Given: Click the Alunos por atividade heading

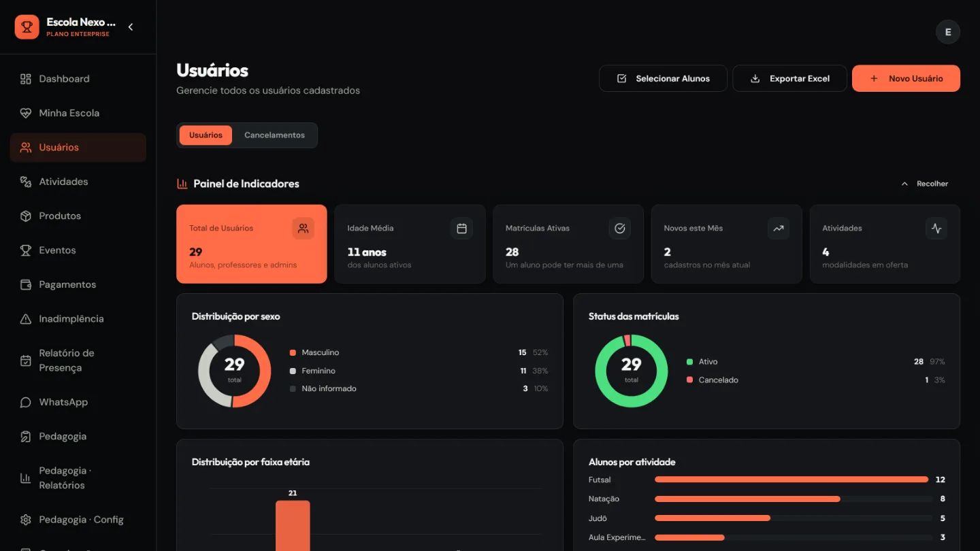Looking at the screenshot, I should pyautogui.click(x=632, y=462).
